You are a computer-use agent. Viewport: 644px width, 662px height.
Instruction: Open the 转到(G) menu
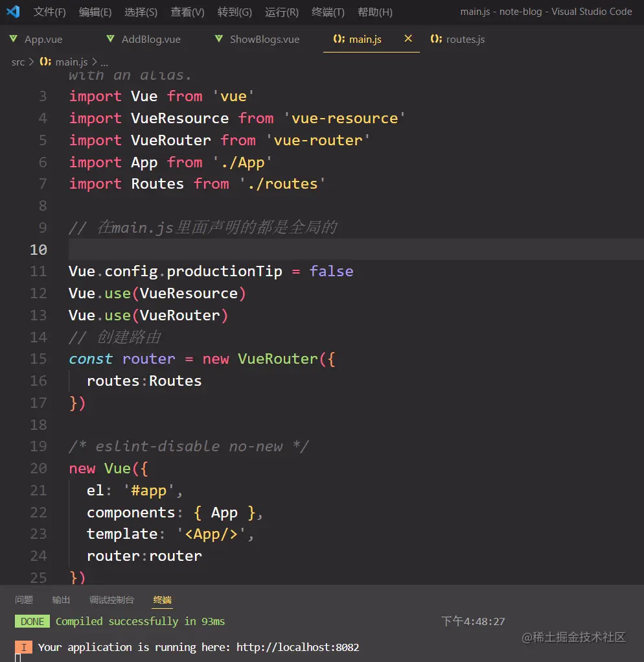(x=235, y=12)
